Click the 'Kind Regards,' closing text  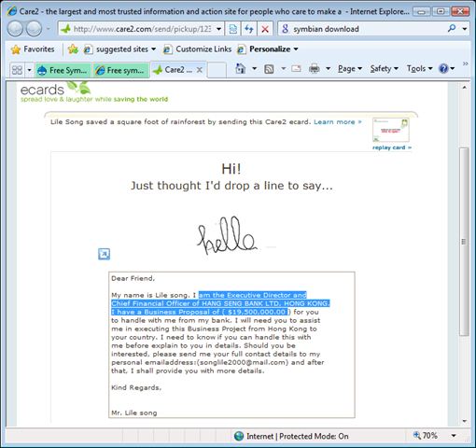click(x=136, y=387)
